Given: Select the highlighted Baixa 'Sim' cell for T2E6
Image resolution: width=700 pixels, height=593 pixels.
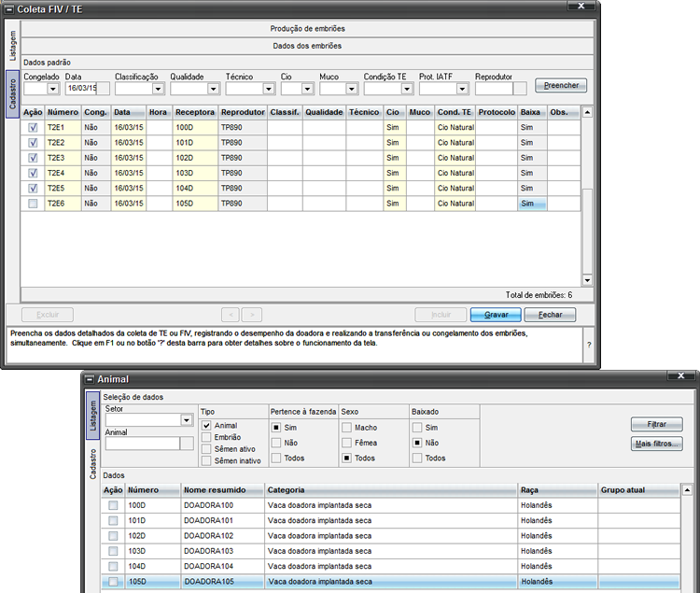Looking at the screenshot, I should 532,204.
